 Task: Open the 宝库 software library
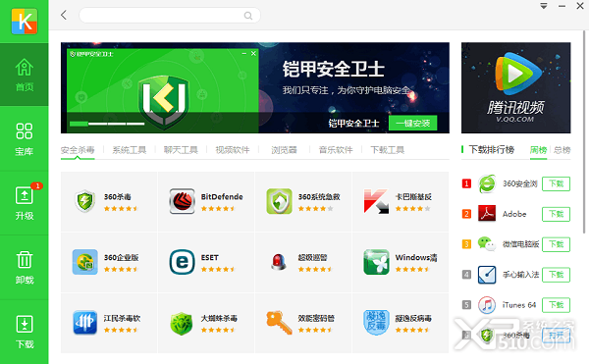[24, 139]
